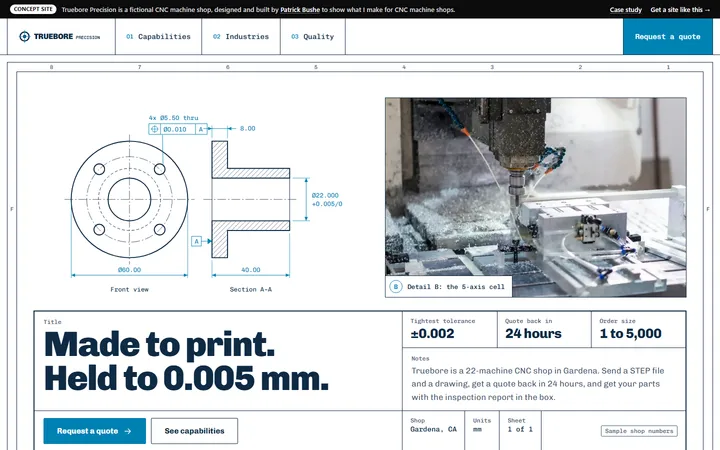Click the front view flange drawing
The image size is (720, 450).
click(129, 199)
